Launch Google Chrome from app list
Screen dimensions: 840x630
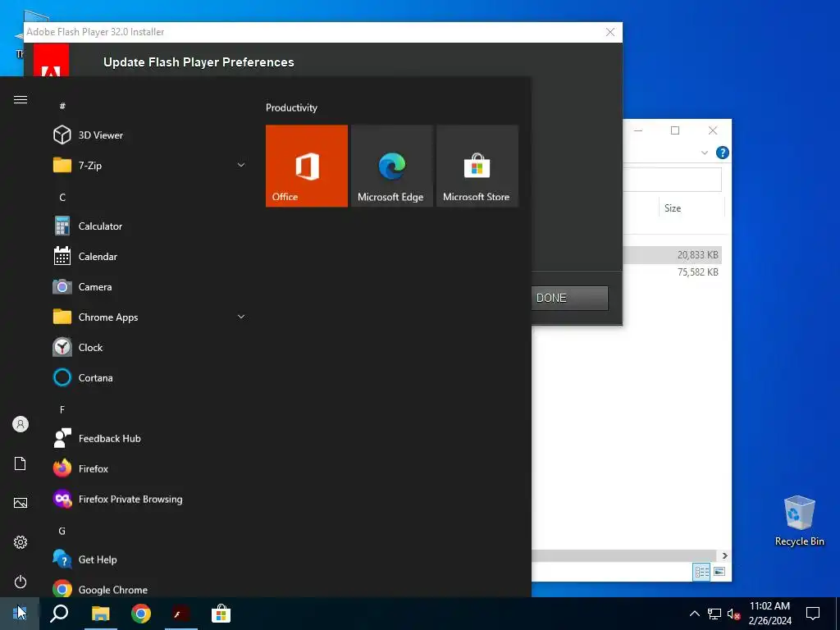(150, 589)
